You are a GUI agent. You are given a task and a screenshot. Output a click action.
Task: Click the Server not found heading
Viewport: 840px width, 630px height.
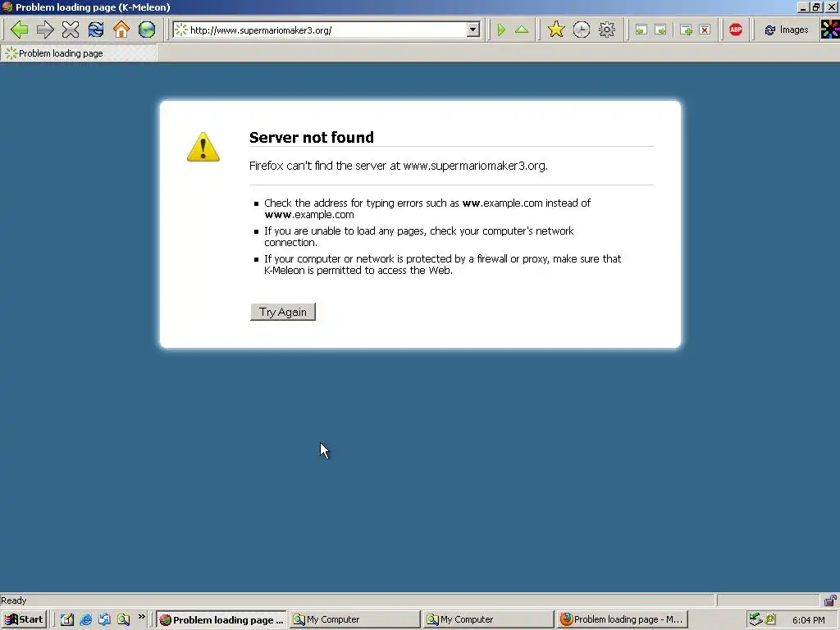point(311,137)
